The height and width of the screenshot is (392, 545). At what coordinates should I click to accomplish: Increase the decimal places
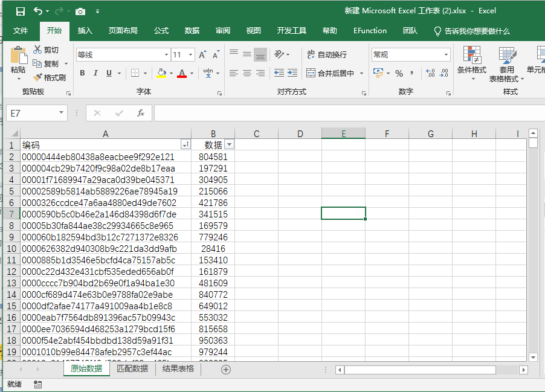pyautogui.click(x=430, y=73)
